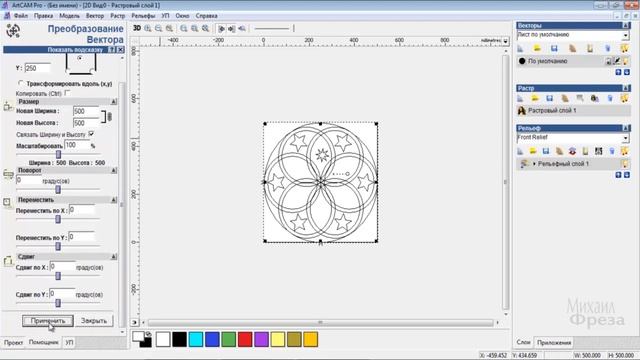Screen dimensions: 640x360
Task: Click zoom-out magnifier next to zoom-in
Action: tap(158, 29)
